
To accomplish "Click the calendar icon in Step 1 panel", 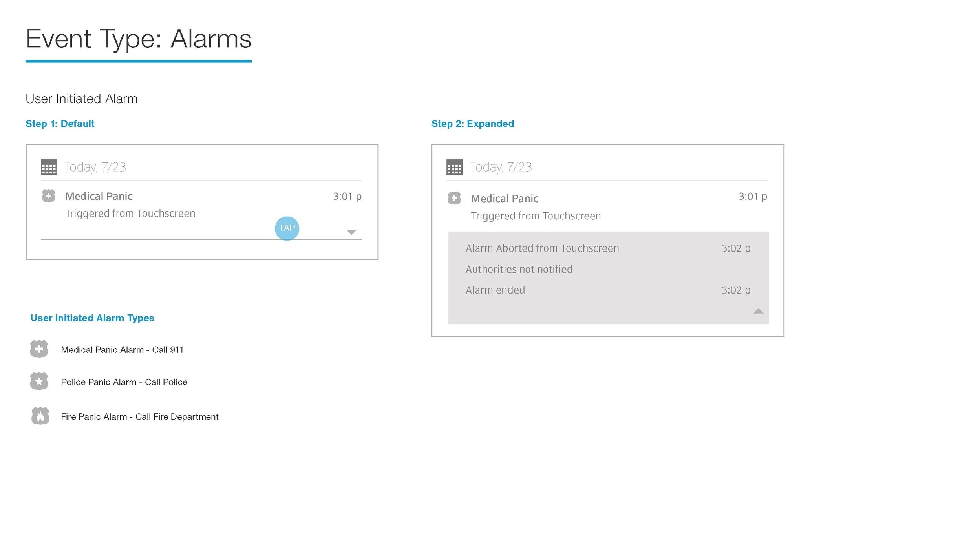I will (x=49, y=167).
